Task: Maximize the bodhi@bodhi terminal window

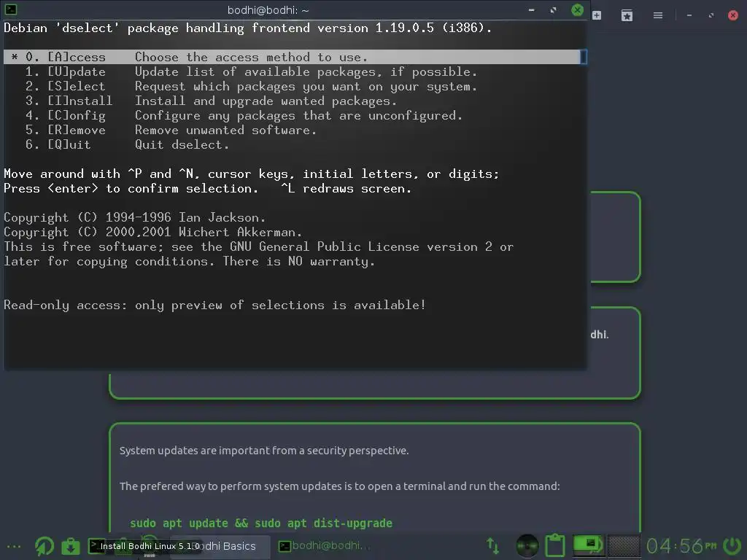Action: (554, 10)
